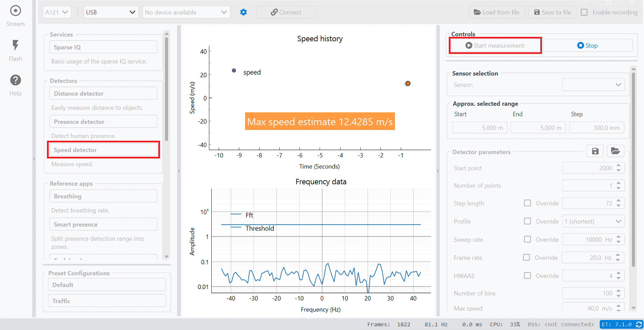Enable the Frame rate override
The image size is (644, 330).
click(x=527, y=257)
